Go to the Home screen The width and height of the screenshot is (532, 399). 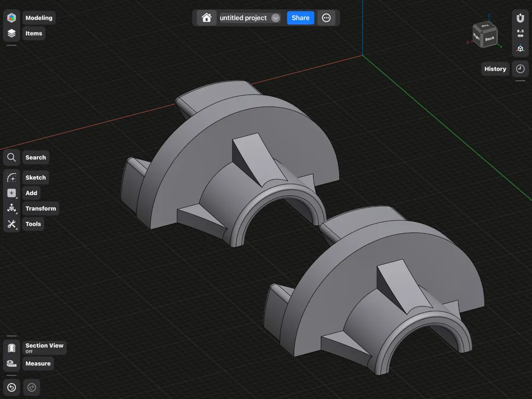coord(206,18)
